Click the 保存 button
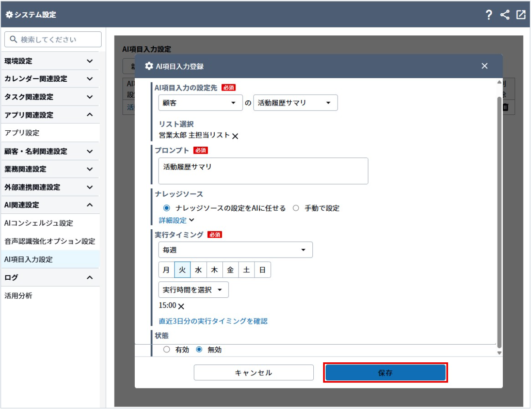Image resolution: width=532 pixels, height=410 pixels. coord(385,373)
